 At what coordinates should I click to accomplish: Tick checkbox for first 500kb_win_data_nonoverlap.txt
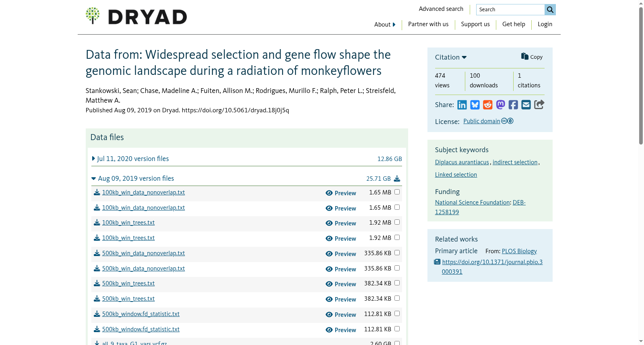coord(397,253)
